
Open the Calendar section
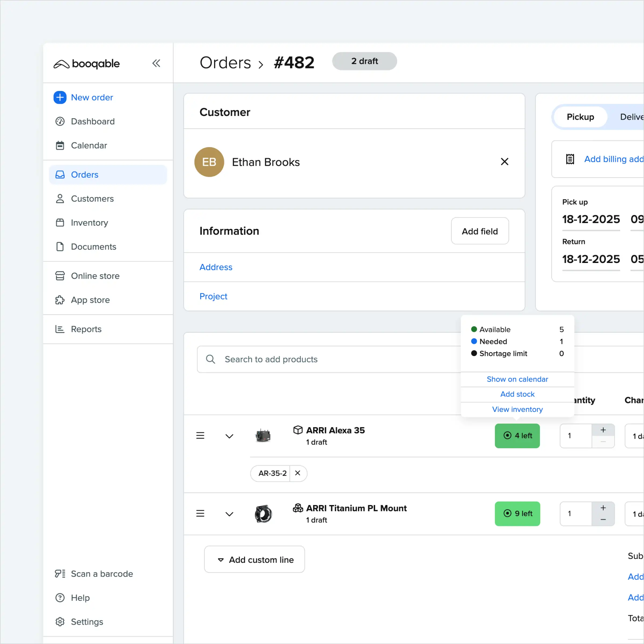89,145
